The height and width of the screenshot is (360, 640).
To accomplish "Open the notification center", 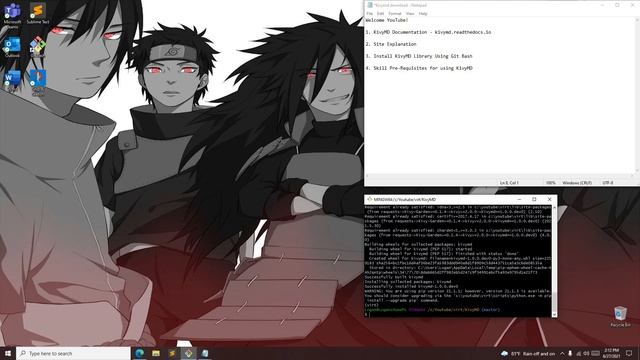I will coord(629,353).
